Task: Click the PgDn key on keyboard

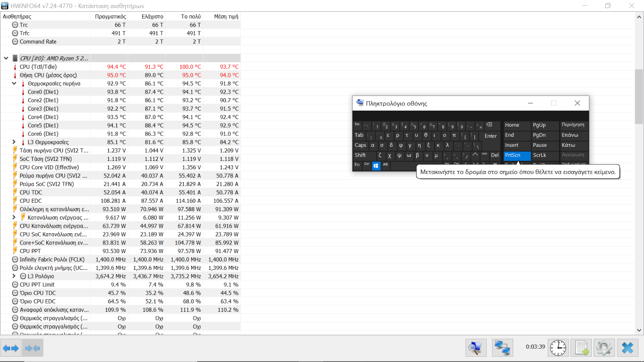Action: (545, 135)
